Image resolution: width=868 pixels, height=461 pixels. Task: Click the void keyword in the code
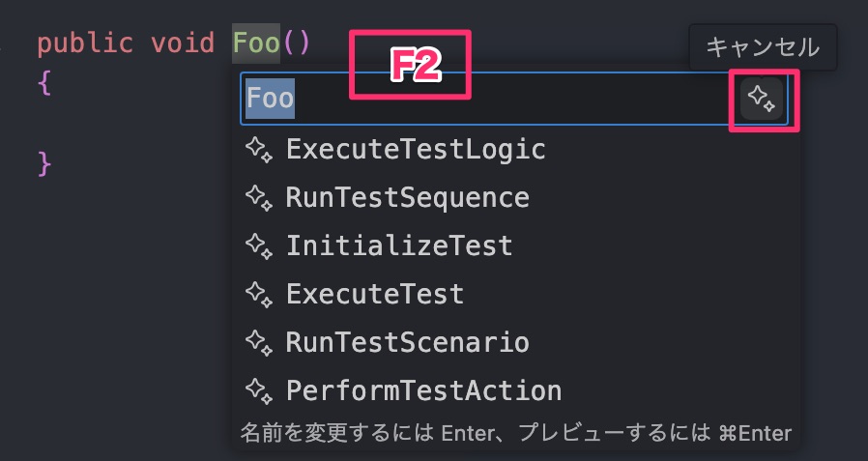click(183, 43)
